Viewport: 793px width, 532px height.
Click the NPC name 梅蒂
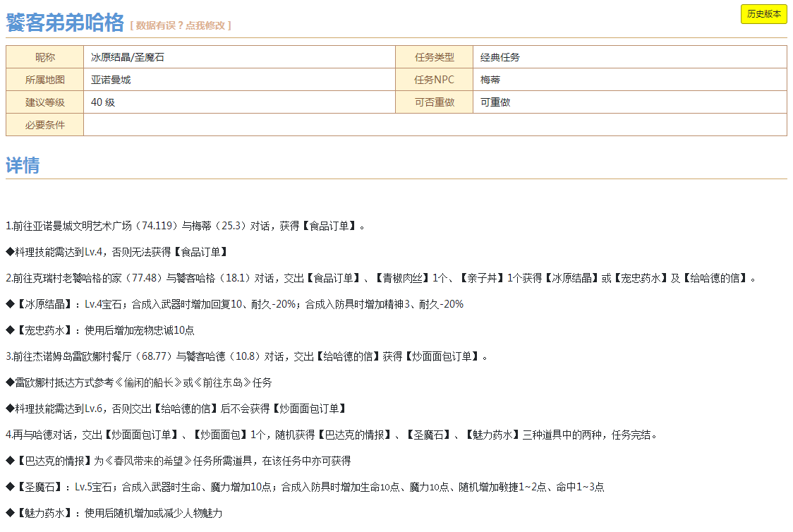pyautogui.click(x=490, y=80)
